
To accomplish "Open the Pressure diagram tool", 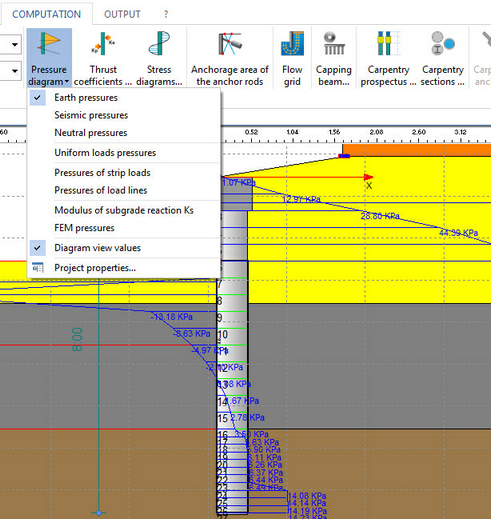I will click(x=49, y=58).
